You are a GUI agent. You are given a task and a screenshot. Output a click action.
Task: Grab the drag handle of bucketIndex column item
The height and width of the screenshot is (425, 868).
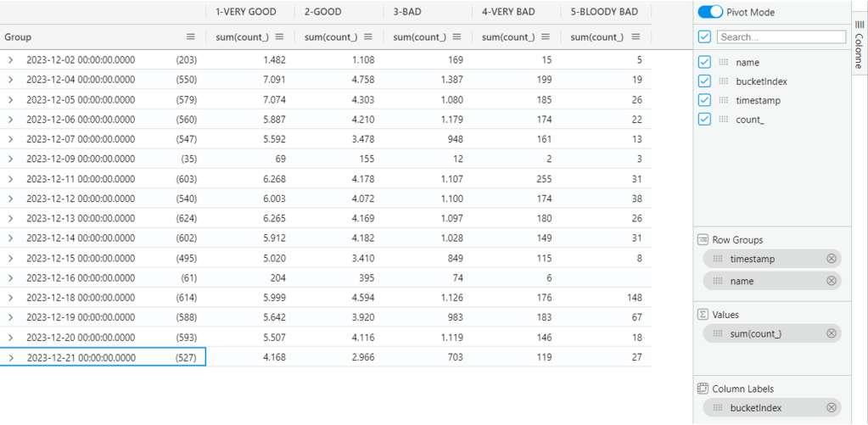click(724, 81)
